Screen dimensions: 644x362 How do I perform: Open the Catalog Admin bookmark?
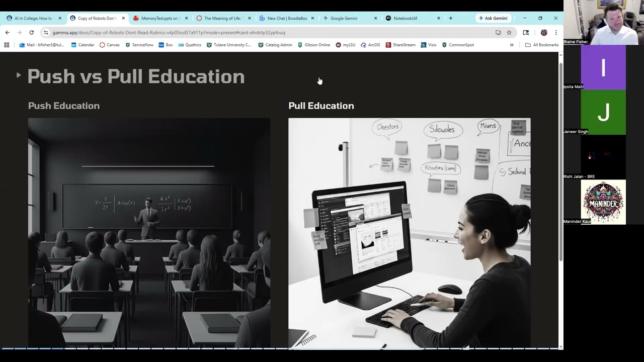pos(275,45)
